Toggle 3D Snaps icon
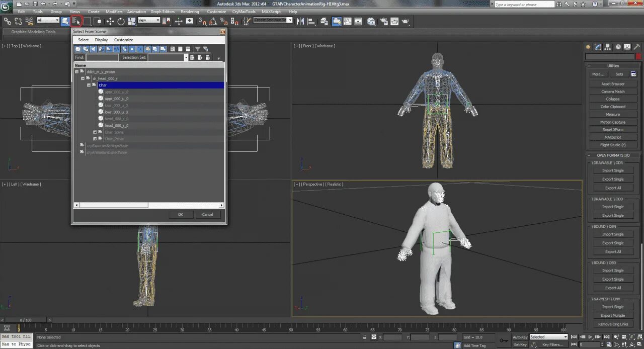The image size is (644, 349). coord(202,21)
